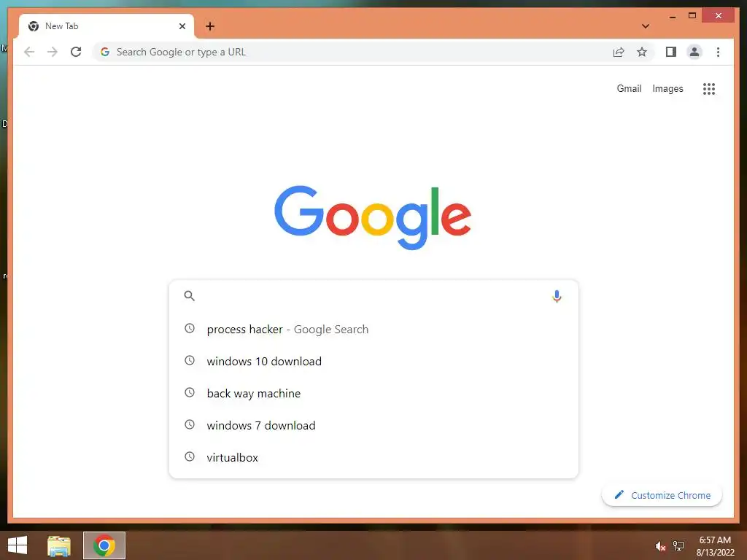
Task: Select the process hacker suggestion
Action: [373, 329]
